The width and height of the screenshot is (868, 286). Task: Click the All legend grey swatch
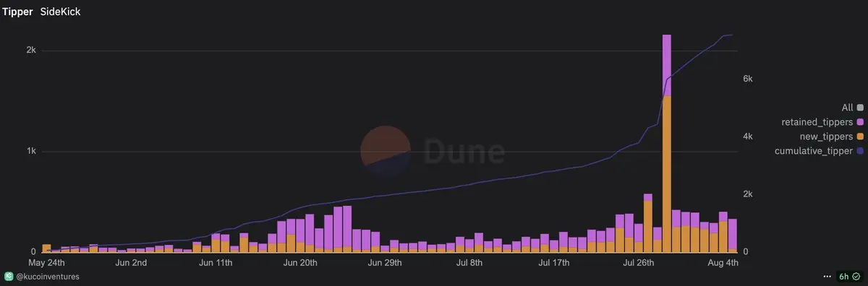(860, 108)
